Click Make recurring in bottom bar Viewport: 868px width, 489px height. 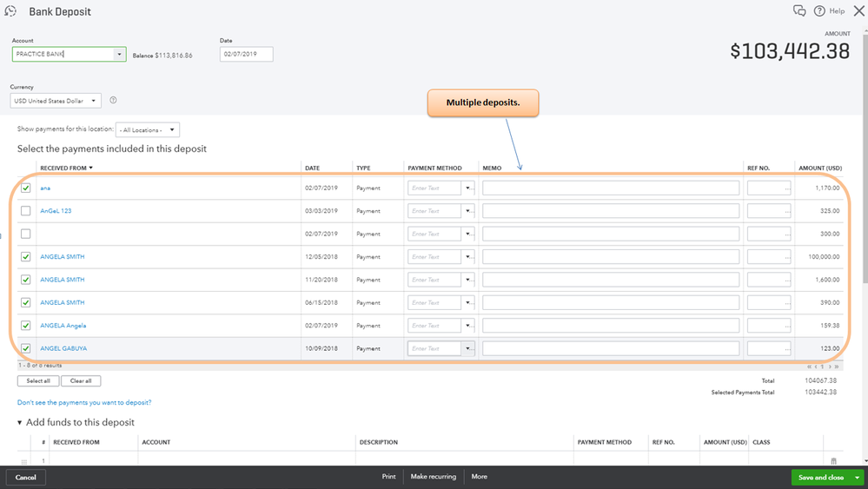click(x=434, y=476)
